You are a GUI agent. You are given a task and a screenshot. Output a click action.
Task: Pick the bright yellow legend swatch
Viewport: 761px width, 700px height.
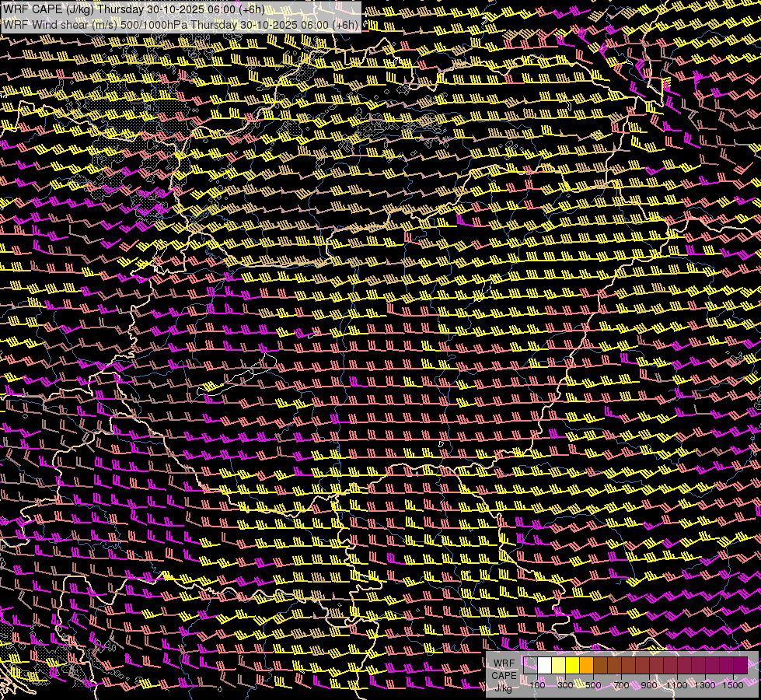point(572,665)
